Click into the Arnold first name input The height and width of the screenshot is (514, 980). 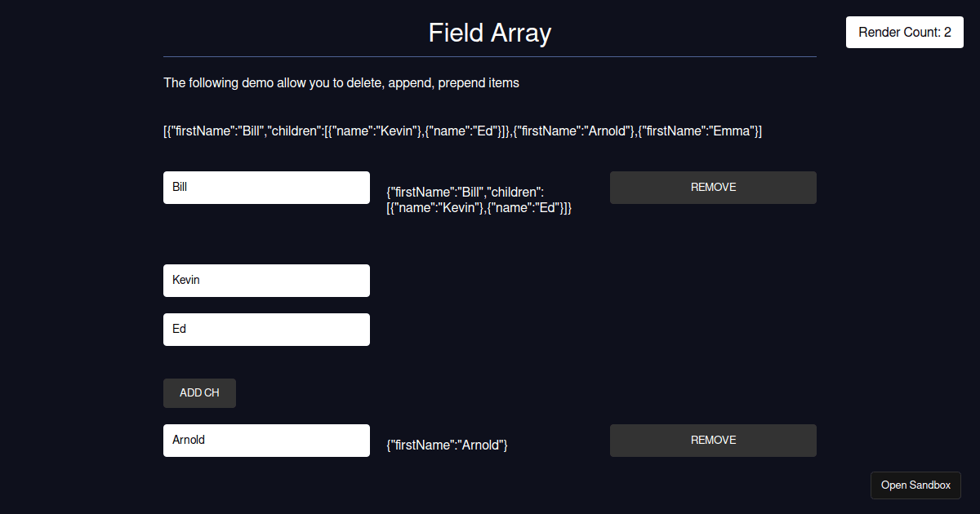coord(266,441)
